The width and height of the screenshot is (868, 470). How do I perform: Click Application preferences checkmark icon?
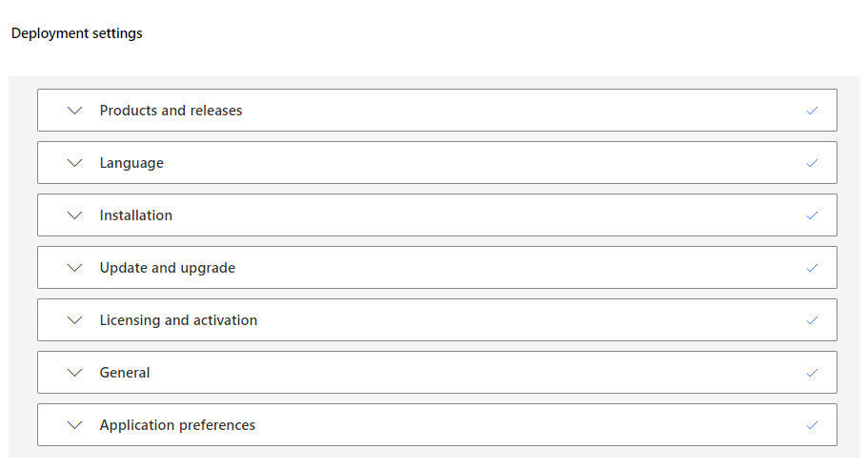[x=812, y=425]
